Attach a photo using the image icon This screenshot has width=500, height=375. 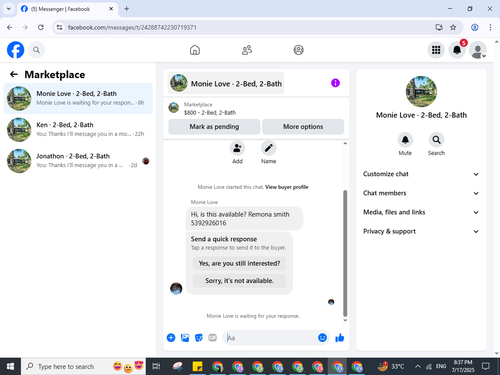click(x=185, y=338)
